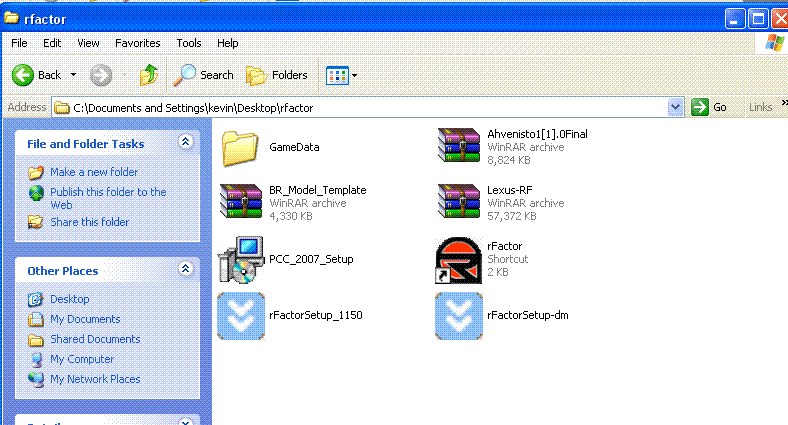Viewport: 788px width, 425px height.
Task: Open My Computer link
Action: 82,360
